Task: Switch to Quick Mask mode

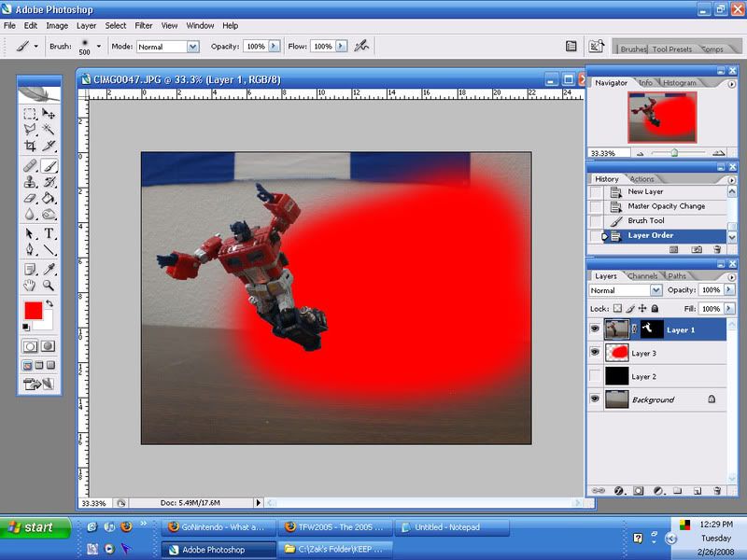Action: [x=48, y=346]
